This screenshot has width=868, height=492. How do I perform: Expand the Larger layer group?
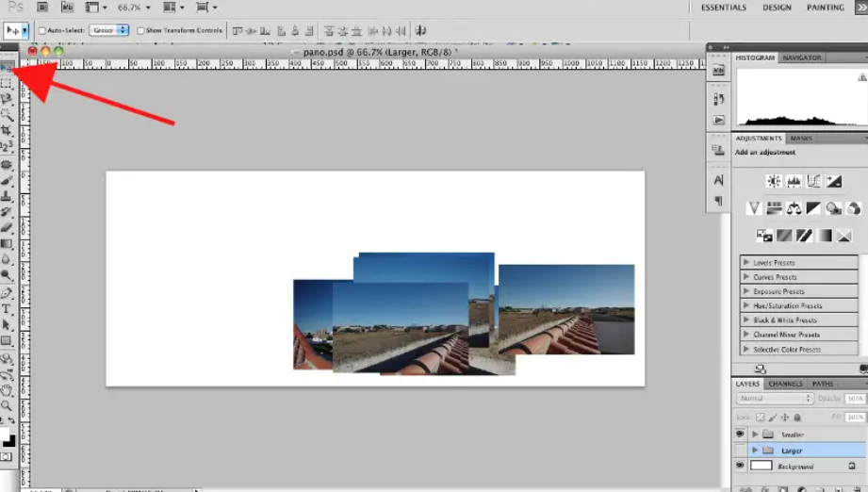point(755,451)
